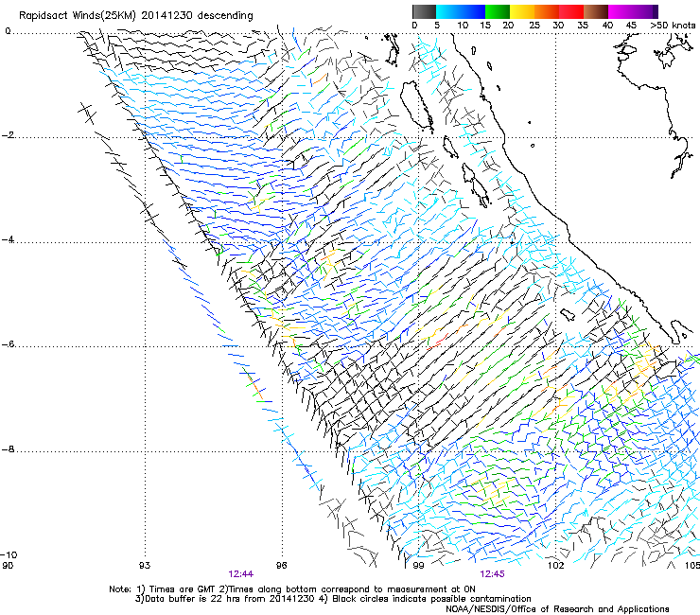Click the latitude label '-10'

tap(9, 554)
